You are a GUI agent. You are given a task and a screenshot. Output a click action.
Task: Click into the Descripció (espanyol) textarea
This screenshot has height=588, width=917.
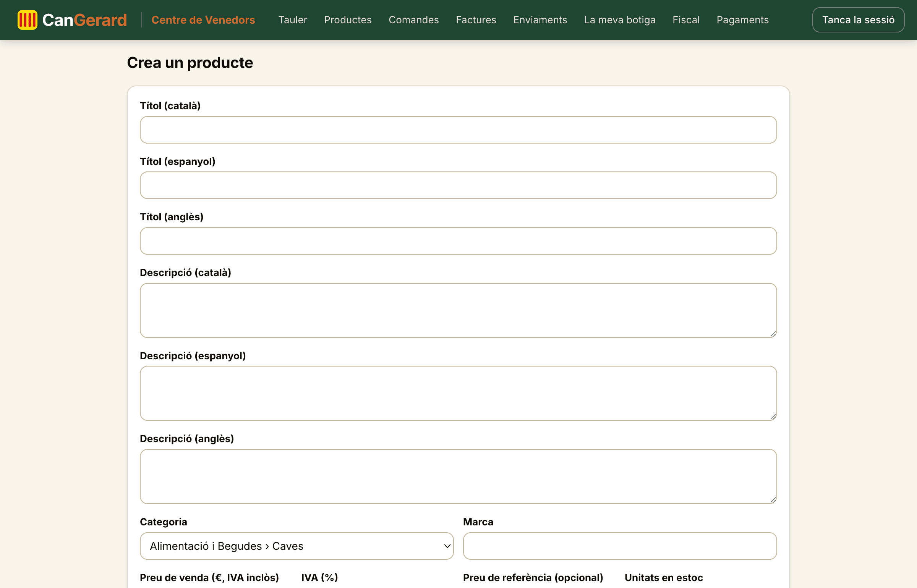[x=458, y=393]
